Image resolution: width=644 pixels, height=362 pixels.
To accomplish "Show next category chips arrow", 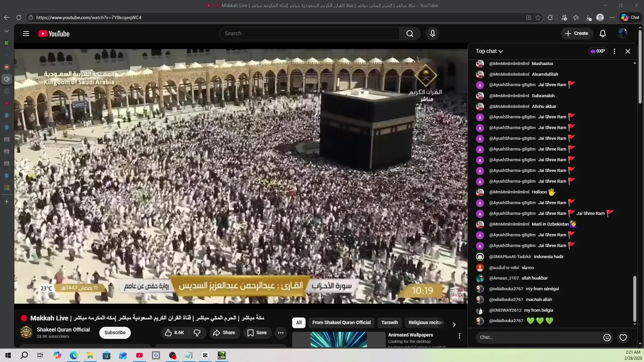I will (x=454, y=325).
